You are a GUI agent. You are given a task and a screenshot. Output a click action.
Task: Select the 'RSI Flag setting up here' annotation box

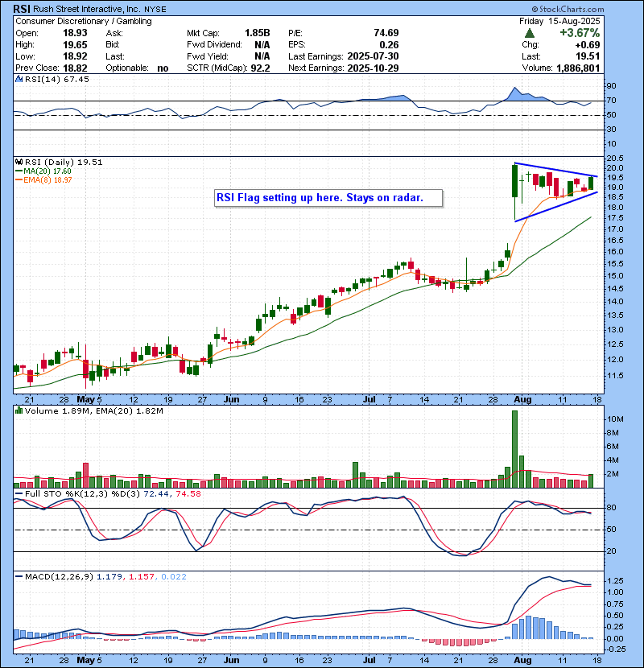point(328,198)
